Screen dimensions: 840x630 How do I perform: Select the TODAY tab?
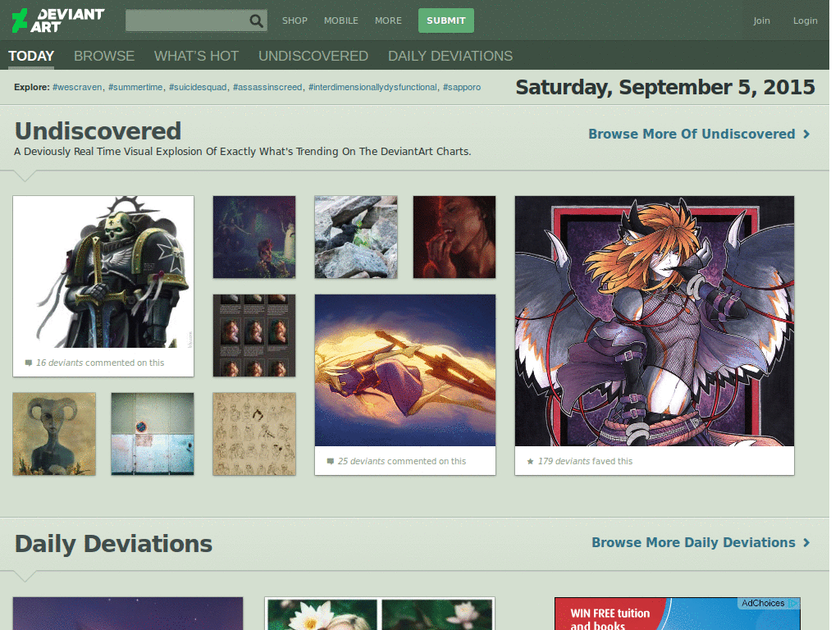pyautogui.click(x=31, y=56)
